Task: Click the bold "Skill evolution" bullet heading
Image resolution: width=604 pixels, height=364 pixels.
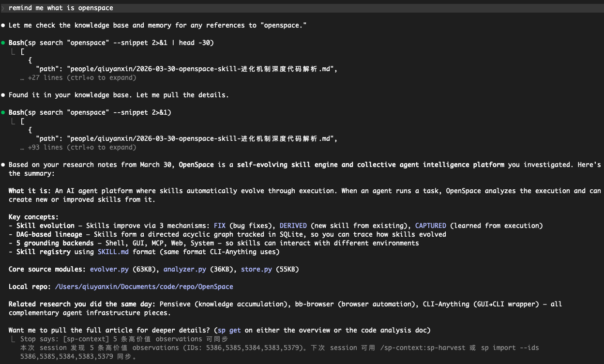Action: [45, 226]
